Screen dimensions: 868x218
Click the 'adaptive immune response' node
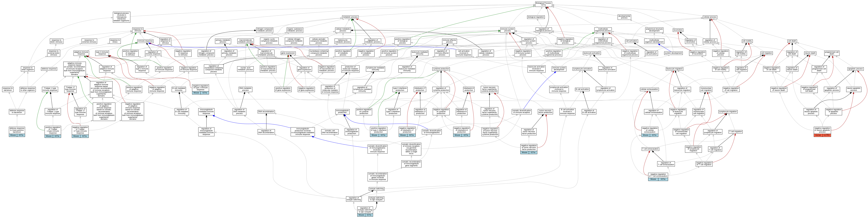(81, 53)
